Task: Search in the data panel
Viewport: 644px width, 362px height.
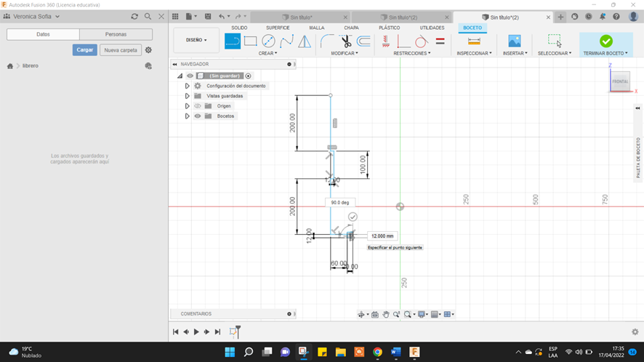Action: point(148,17)
